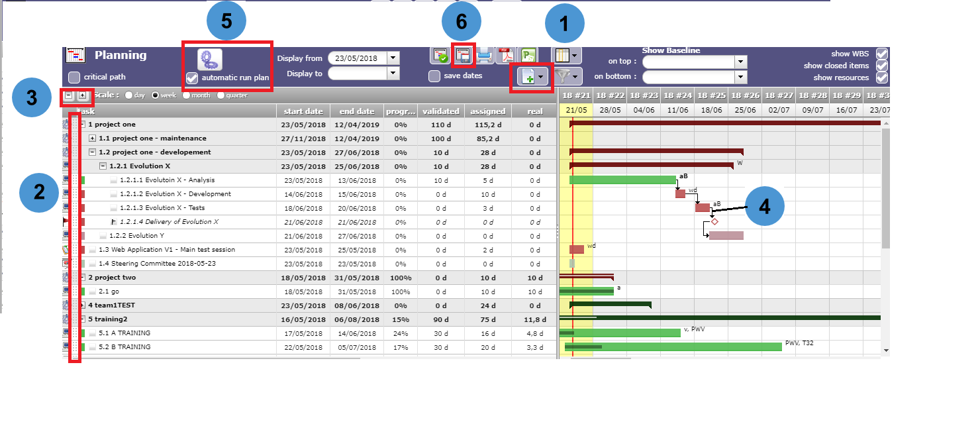The height and width of the screenshot is (432, 980).
Task: Open task 5.2 B TRAINING
Action: coord(124,347)
